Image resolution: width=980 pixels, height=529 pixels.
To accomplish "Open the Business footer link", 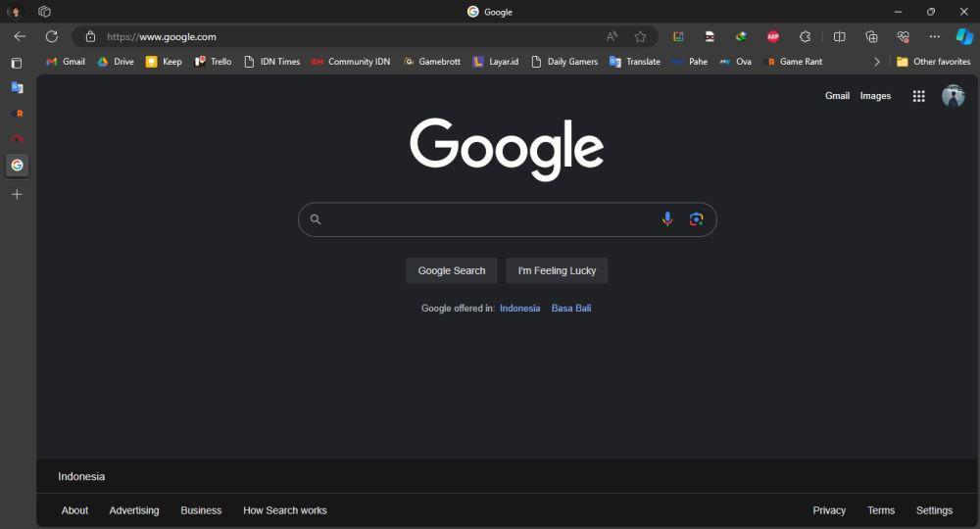I will (x=201, y=510).
